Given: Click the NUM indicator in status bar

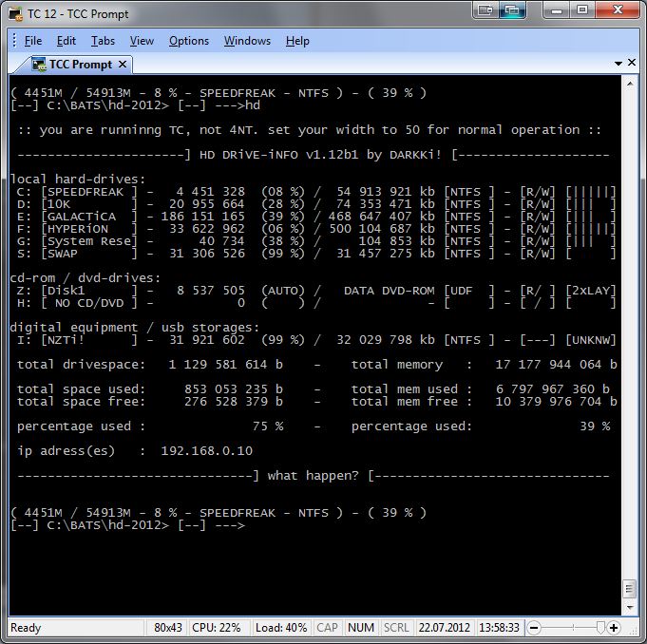Looking at the screenshot, I should coord(361,628).
